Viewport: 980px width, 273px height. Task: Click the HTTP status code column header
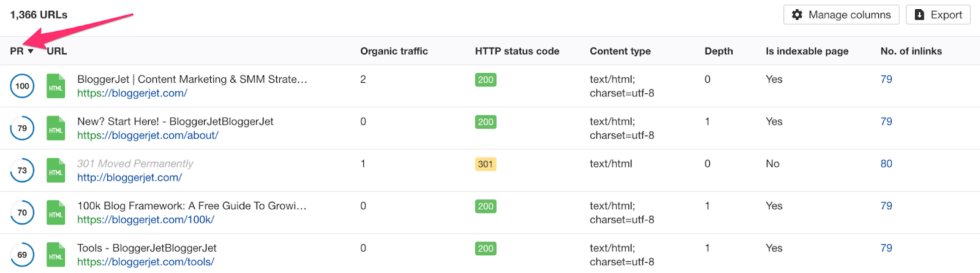pyautogui.click(x=517, y=52)
